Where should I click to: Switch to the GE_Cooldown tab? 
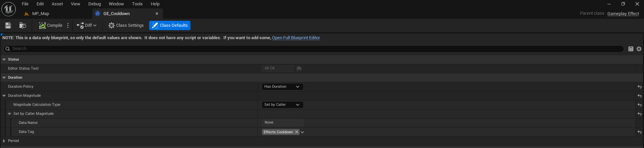pyautogui.click(x=116, y=14)
